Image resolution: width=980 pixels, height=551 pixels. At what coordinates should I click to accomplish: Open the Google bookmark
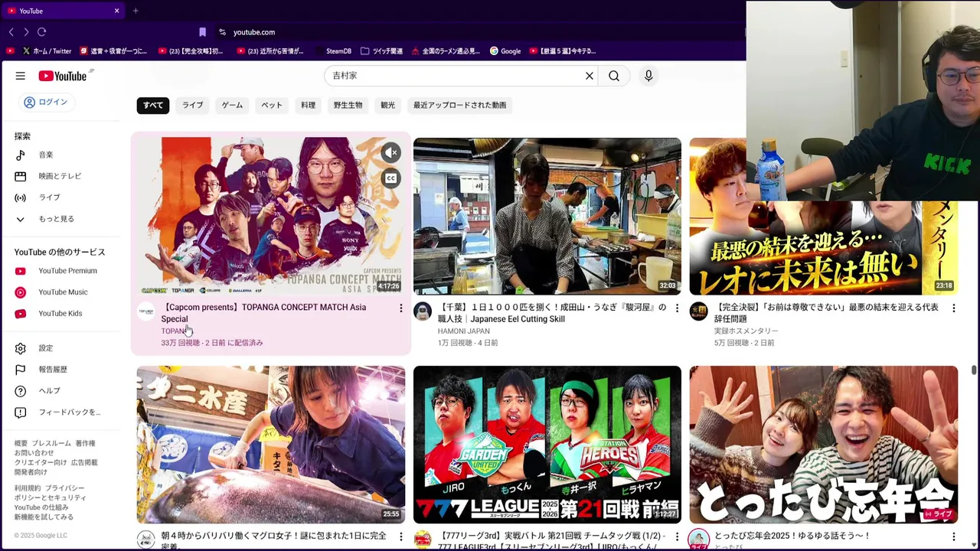click(505, 51)
